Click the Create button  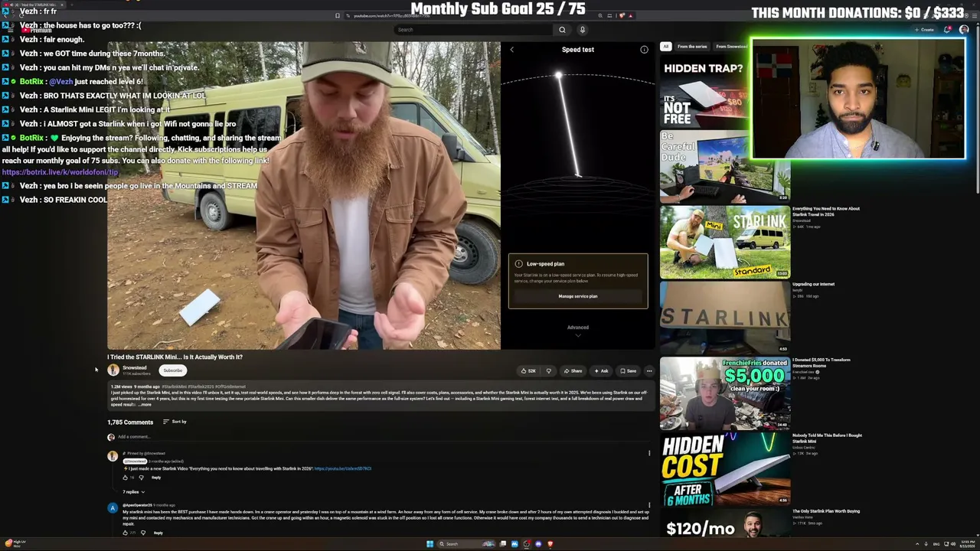click(x=924, y=30)
